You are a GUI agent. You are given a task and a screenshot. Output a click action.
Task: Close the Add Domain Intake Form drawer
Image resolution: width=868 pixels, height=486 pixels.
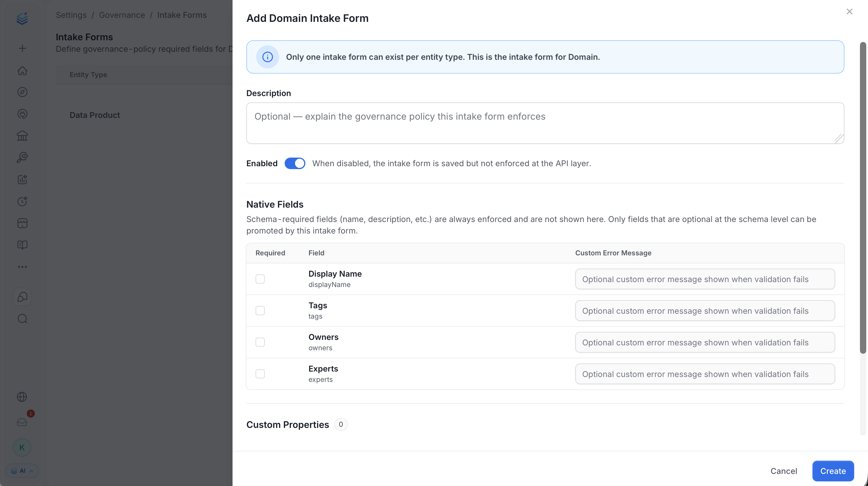coord(850,12)
